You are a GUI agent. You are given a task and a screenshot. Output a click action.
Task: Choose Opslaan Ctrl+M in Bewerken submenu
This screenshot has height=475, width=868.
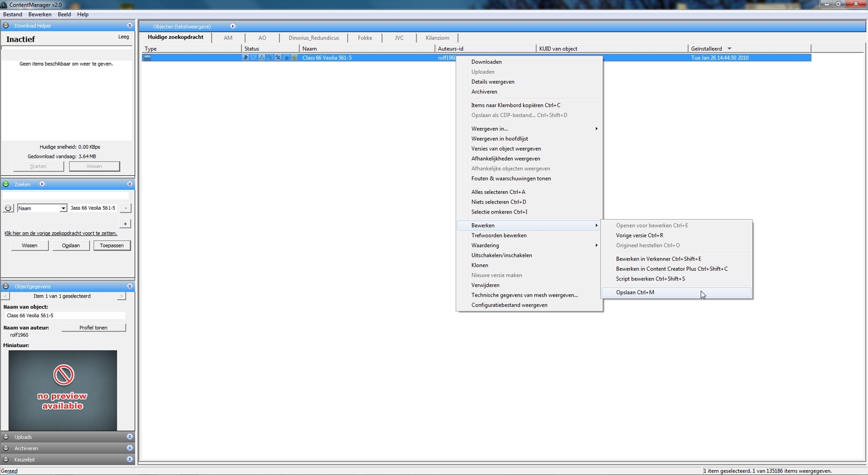635,292
